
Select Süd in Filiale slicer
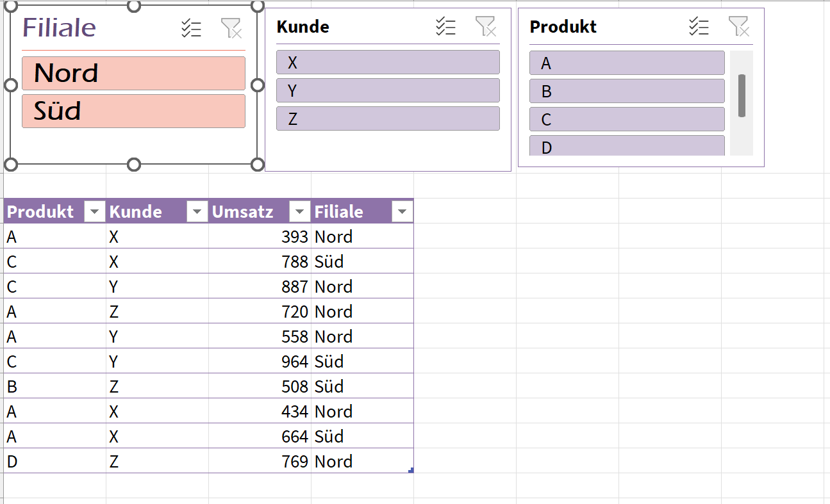coord(133,111)
